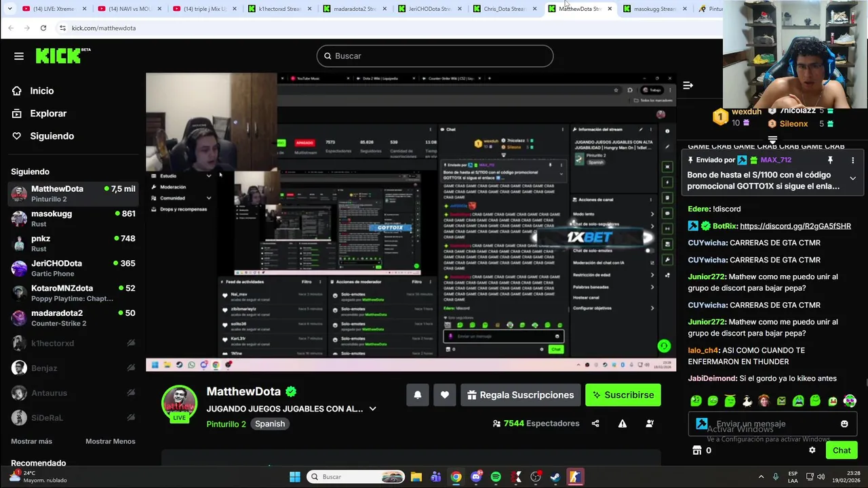Click the Kick logo

click(62, 56)
